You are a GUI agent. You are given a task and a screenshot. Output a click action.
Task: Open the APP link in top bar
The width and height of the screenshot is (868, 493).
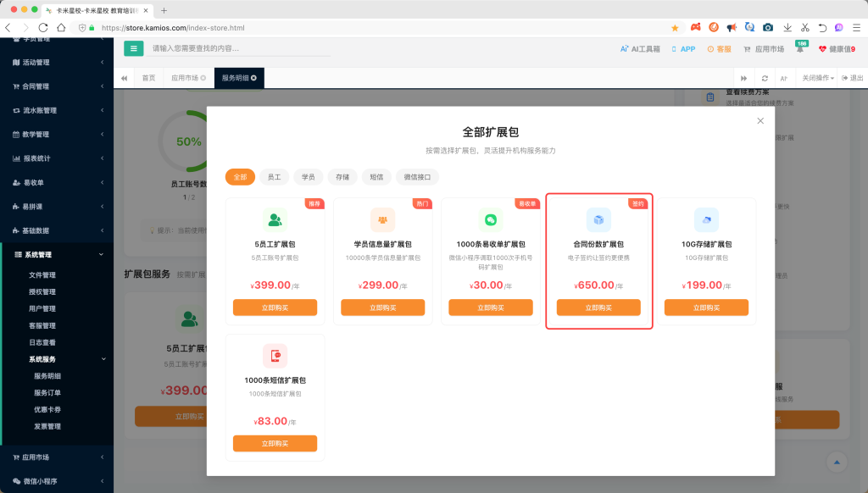tap(684, 49)
